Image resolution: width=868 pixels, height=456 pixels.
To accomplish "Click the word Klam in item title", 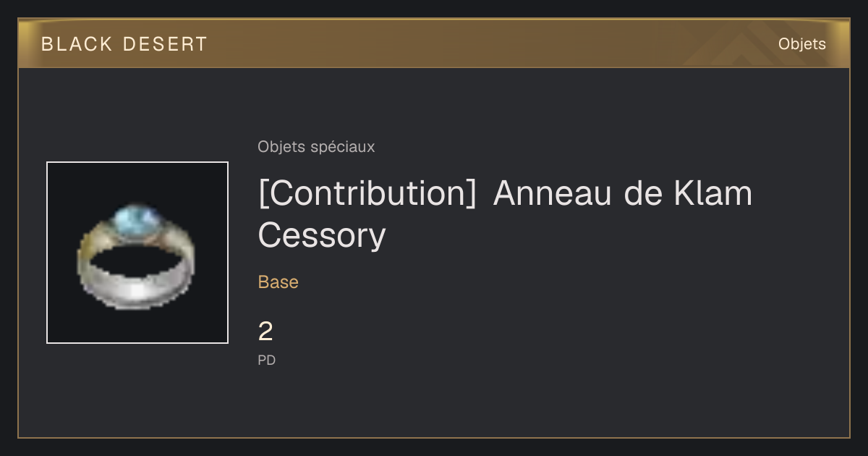I will 712,194.
